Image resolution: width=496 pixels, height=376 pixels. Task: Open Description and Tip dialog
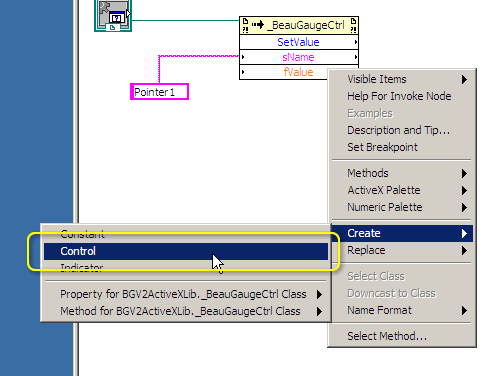click(x=402, y=130)
